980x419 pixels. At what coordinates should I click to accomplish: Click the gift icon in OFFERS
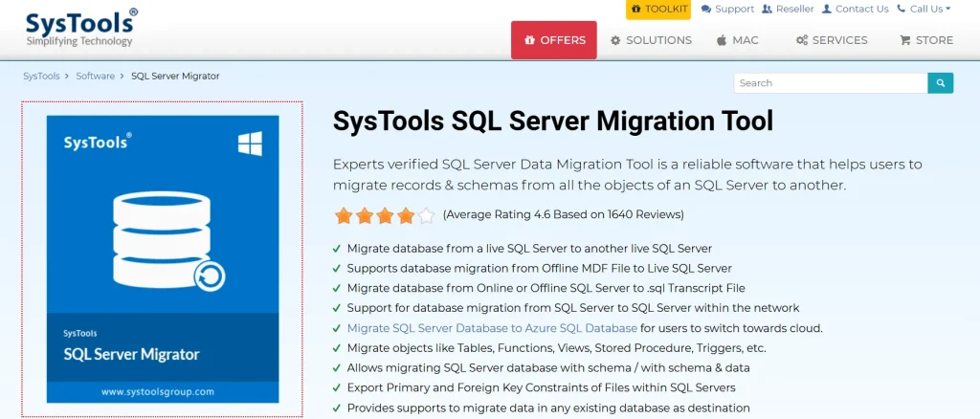click(x=529, y=40)
